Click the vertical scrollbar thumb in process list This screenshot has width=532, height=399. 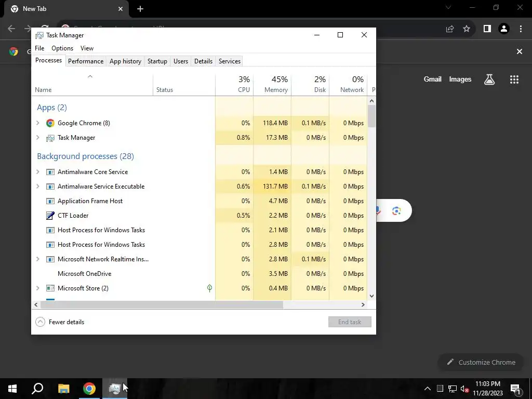coord(372,116)
